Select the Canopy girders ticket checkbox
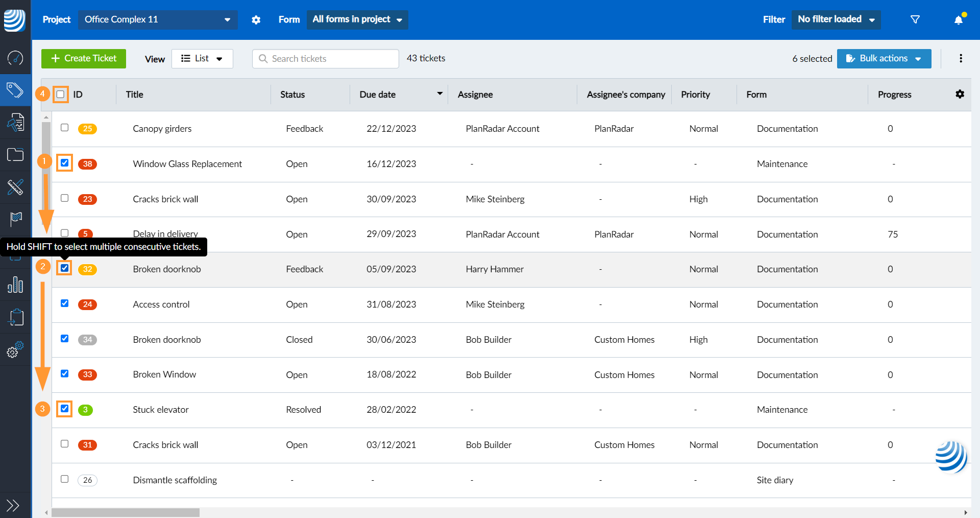The width and height of the screenshot is (980, 518). coord(65,128)
